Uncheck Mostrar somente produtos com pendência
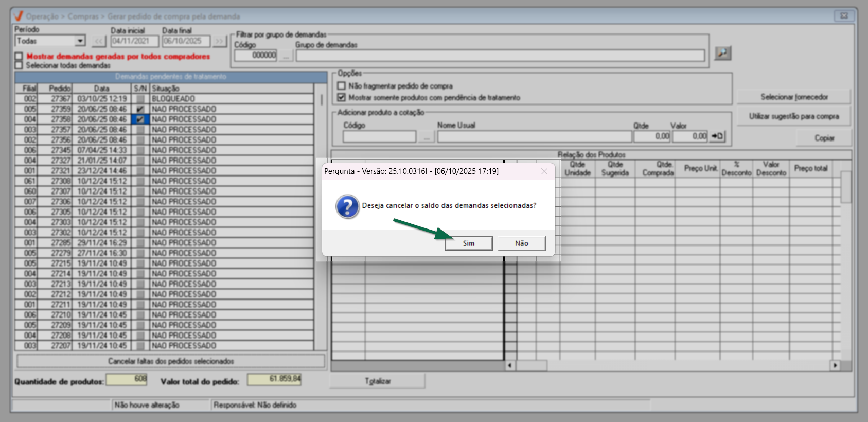 coord(341,97)
